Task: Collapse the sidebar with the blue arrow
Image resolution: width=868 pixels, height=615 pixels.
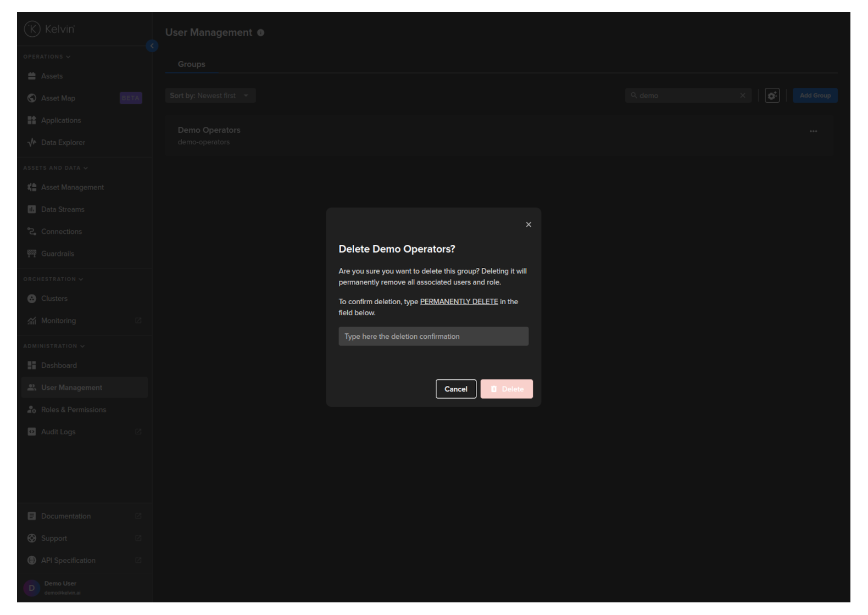Action: 152,46
